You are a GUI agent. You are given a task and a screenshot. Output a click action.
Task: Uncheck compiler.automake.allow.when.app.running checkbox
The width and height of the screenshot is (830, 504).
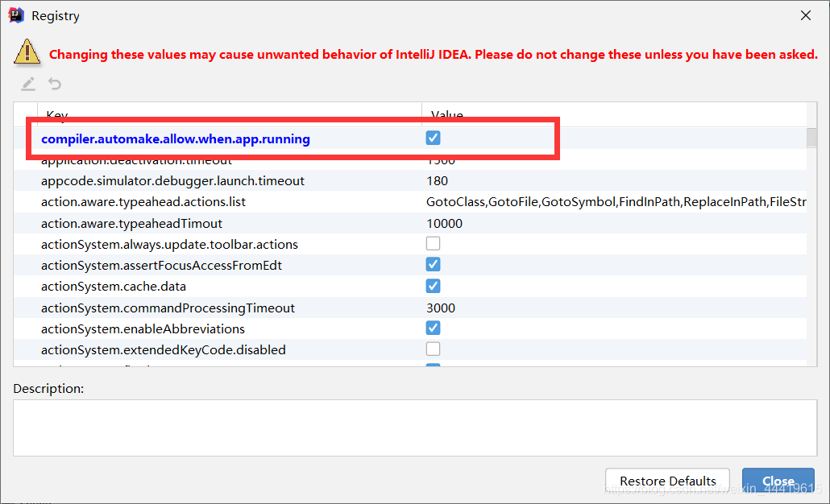[433, 138]
